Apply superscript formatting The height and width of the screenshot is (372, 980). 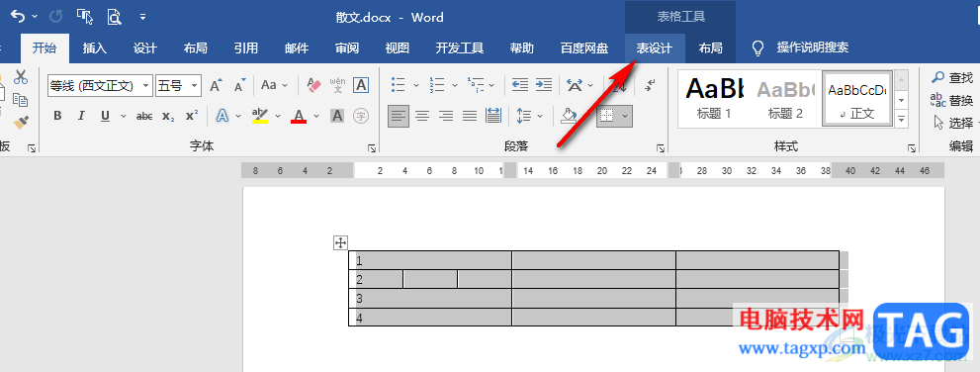pos(192,116)
